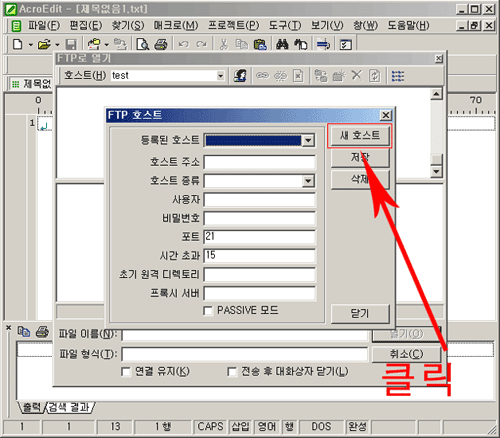Click the 호스트 주소 input field
Image resolution: width=500 pixels, height=438 pixels.
coord(260,162)
